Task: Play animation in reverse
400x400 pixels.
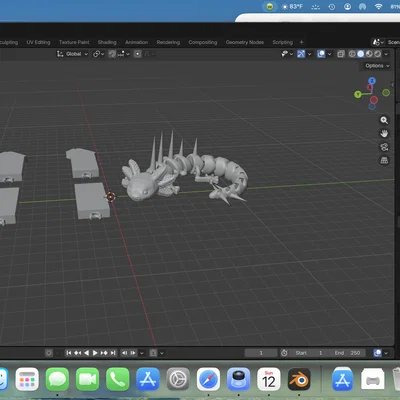Action: [x=86, y=353]
